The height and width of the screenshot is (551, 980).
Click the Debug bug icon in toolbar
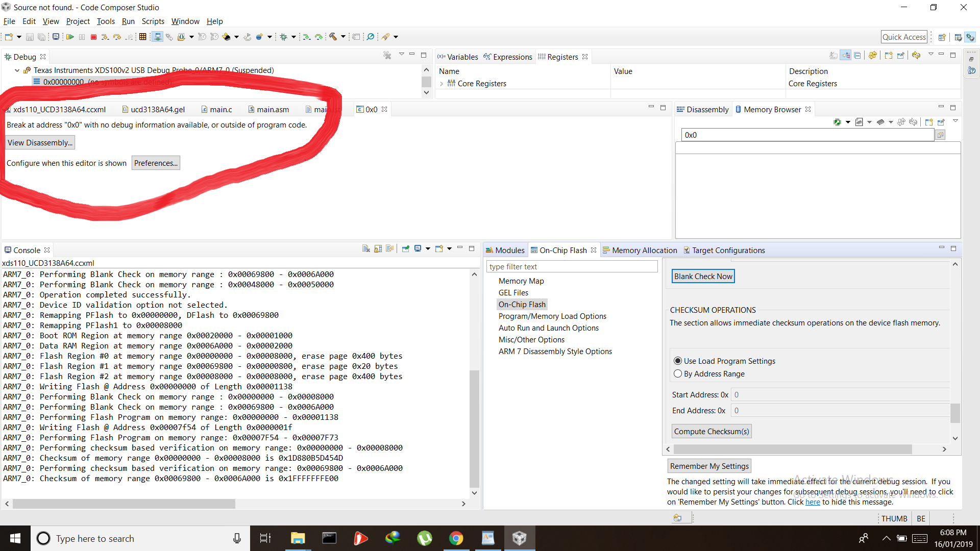[x=284, y=37]
